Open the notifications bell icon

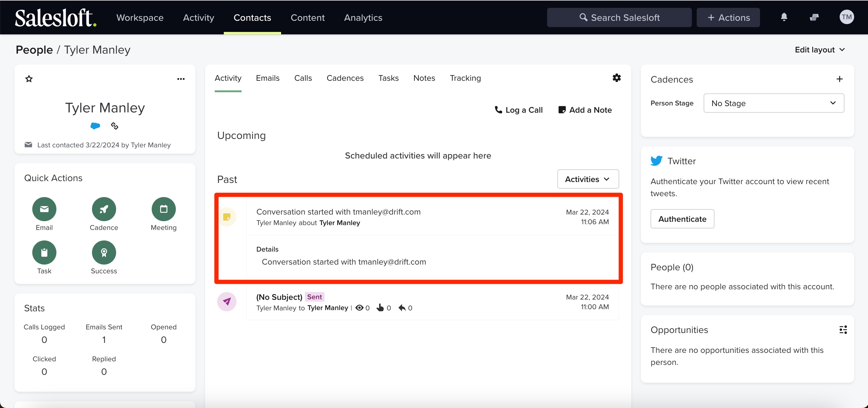(x=784, y=17)
